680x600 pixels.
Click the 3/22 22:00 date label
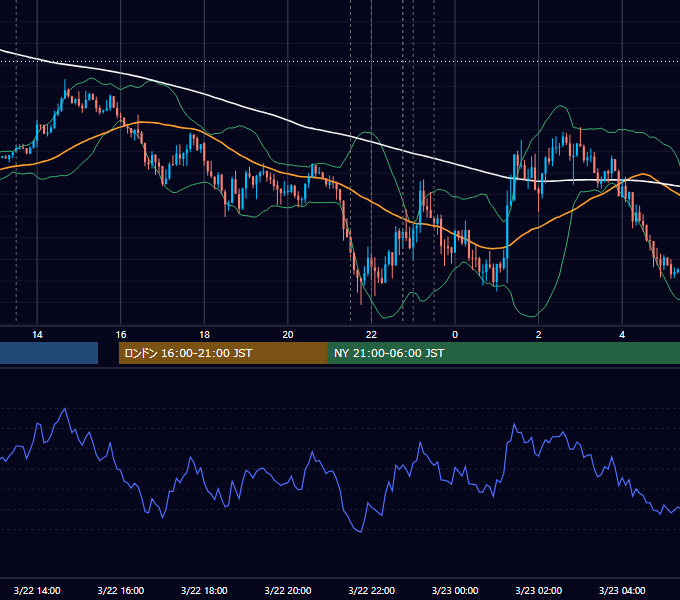(x=371, y=590)
